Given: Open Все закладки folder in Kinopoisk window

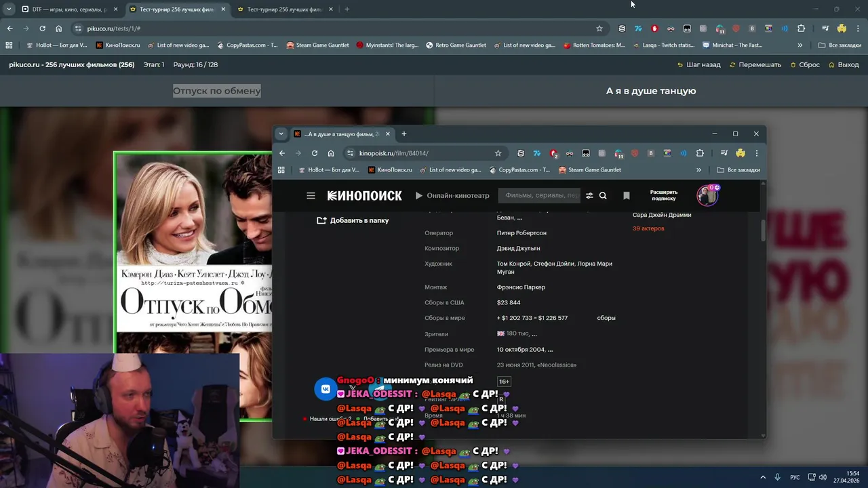Looking at the screenshot, I should coord(738,170).
